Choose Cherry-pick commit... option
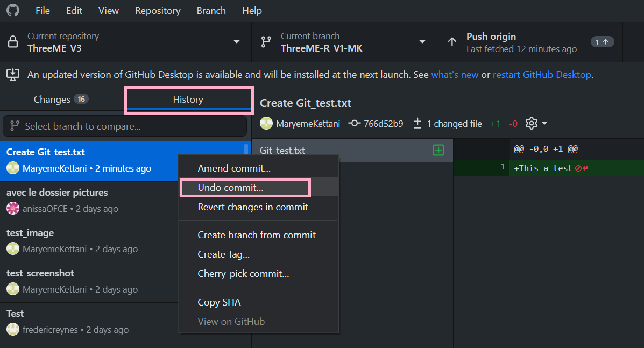644x348 pixels. point(258,274)
